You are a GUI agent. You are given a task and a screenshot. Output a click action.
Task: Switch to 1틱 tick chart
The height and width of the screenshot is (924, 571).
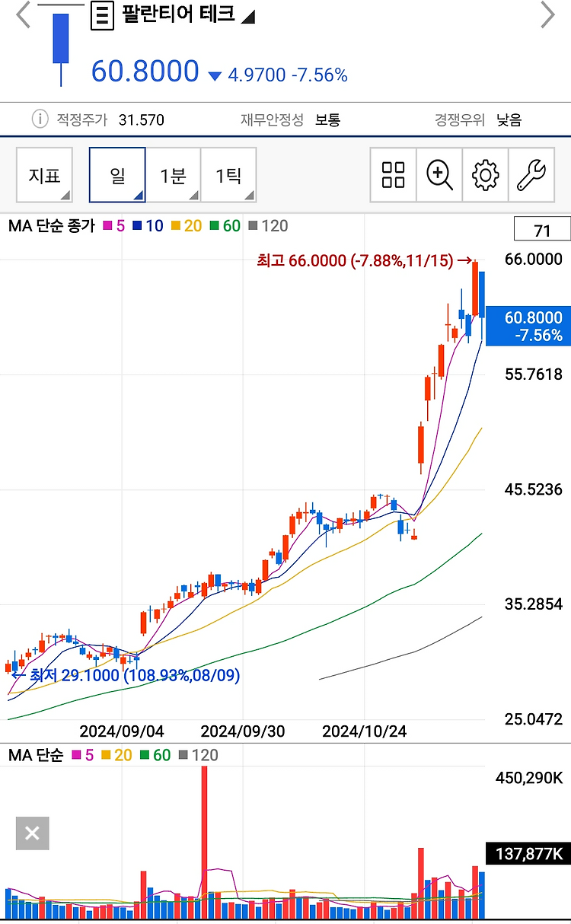[228, 175]
